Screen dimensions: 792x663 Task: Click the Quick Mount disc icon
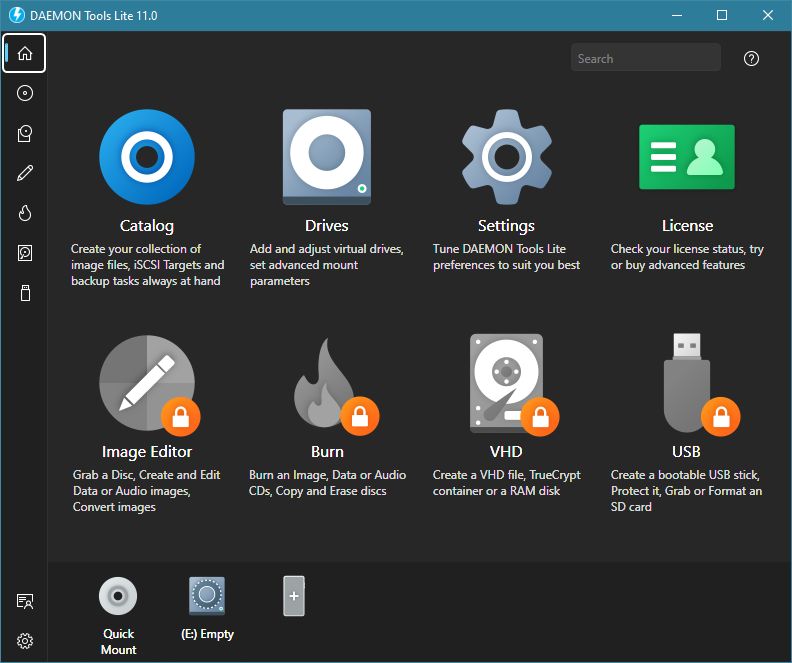point(118,596)
